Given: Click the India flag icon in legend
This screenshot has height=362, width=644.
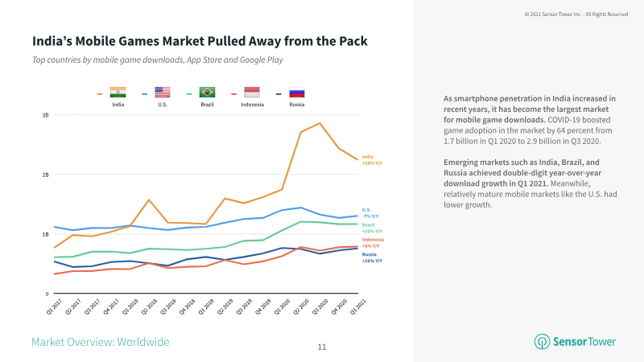Looking at the screenshot, I should click(118, 93).
